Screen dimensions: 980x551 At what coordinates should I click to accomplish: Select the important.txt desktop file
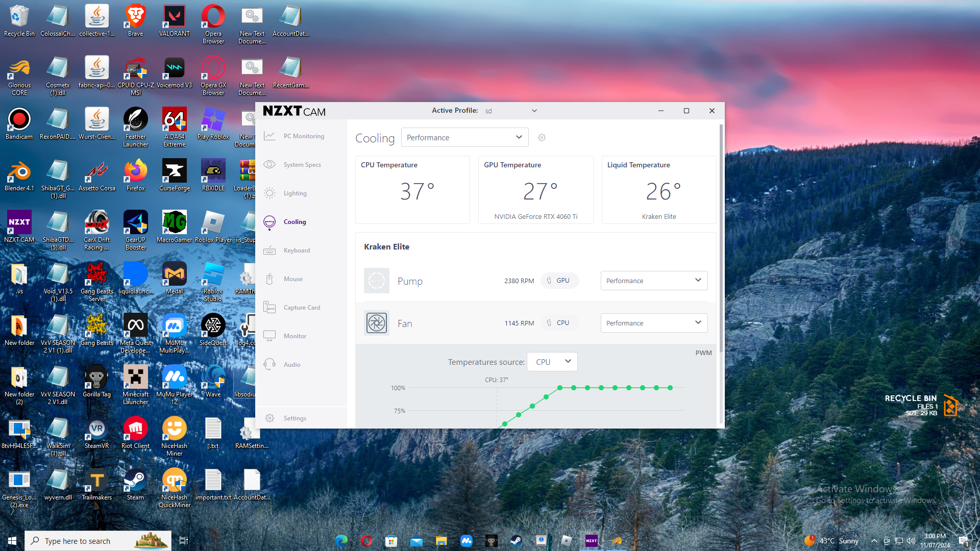(213, 485)
